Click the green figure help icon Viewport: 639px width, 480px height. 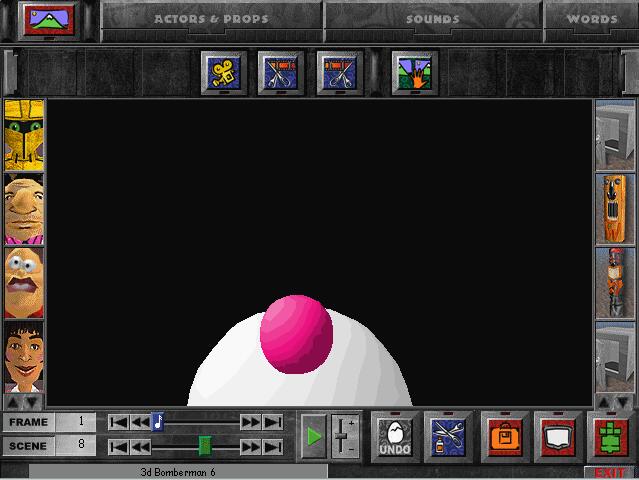click(x=610, y=437)
